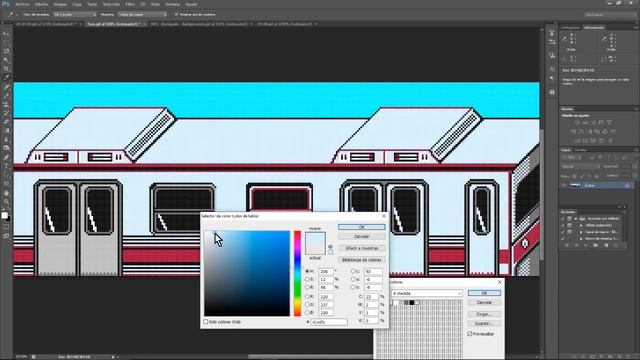This screenshot has height=360, width=640.
Task: Select the Spot Healing Brush tool
Action: 6,87
